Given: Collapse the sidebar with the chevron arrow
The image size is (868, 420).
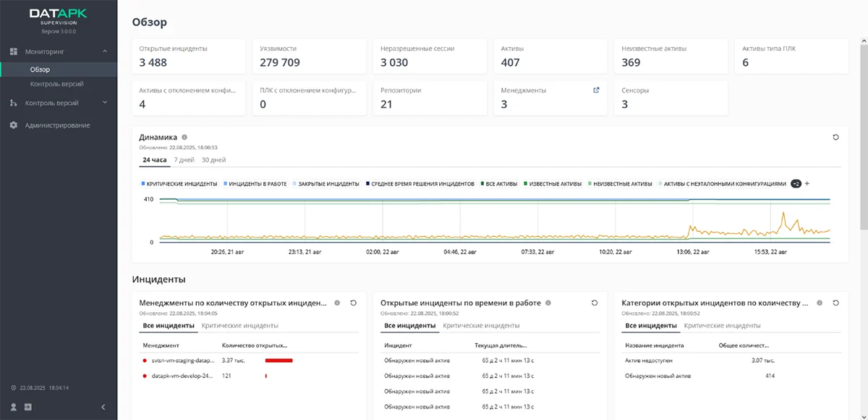Looking at the screenshot, I should point(103,407).
